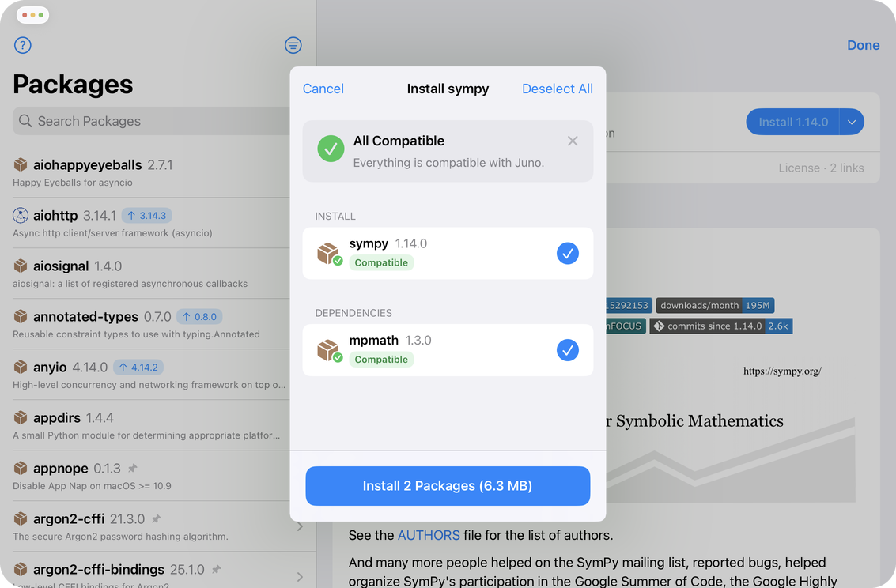Screen dimensions: 896x588
Task: Click the argon2-cffi-bindings package icon
Action: coord(21,569)
